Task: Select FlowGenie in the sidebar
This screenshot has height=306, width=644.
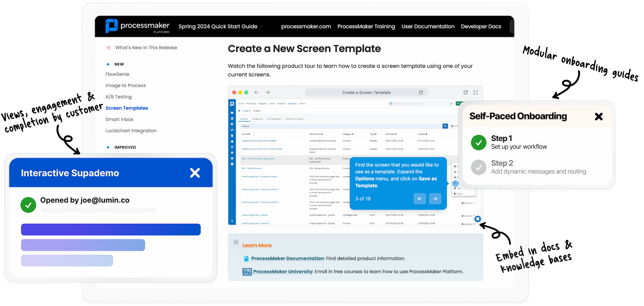Action: (117, 74)
